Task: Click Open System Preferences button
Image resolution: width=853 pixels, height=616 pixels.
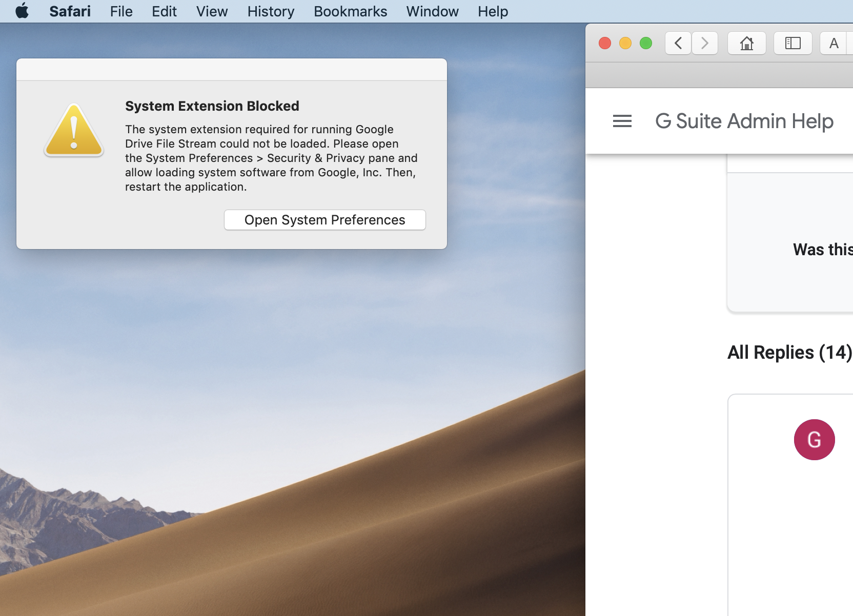Action: pos(324,220)
